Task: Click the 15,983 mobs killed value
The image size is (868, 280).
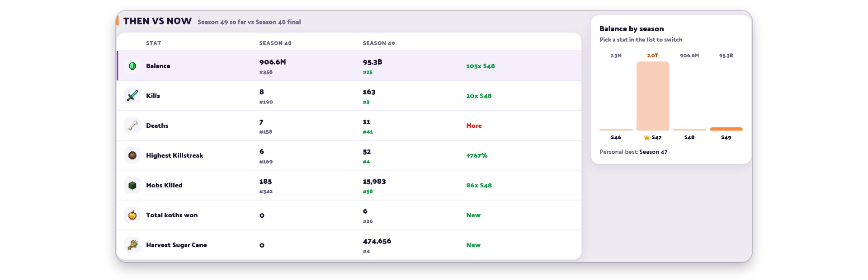Action: tap(374, 182)
